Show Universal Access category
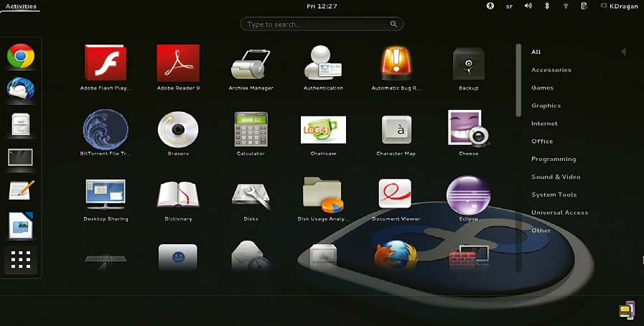The image size is (644, 326). pos(559,213)
